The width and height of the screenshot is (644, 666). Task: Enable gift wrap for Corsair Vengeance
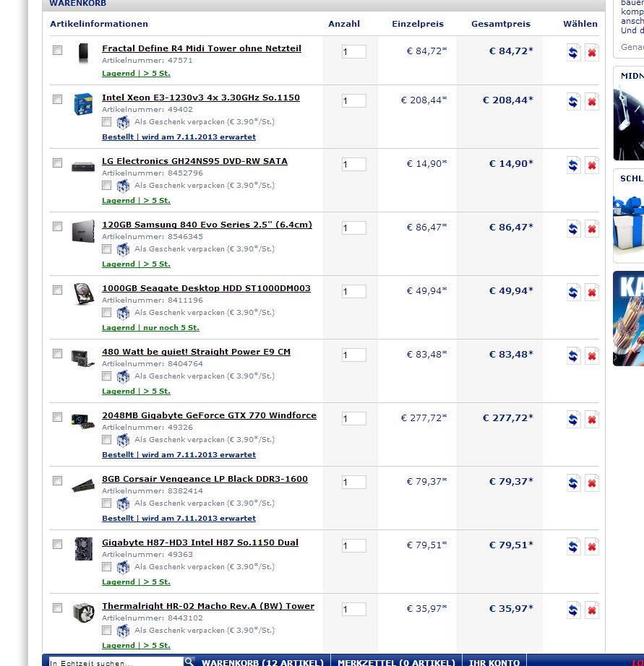tap(107, 503)
